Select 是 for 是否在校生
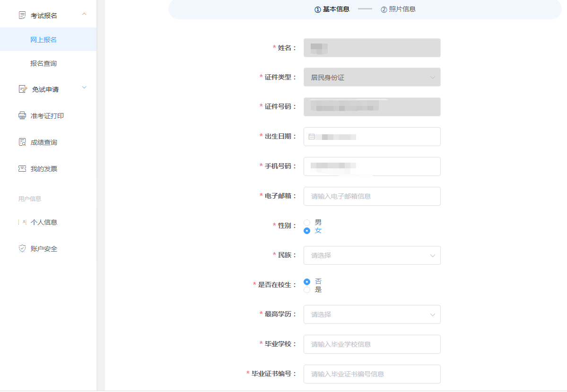 pyautogui.click(x=307, y=290)
